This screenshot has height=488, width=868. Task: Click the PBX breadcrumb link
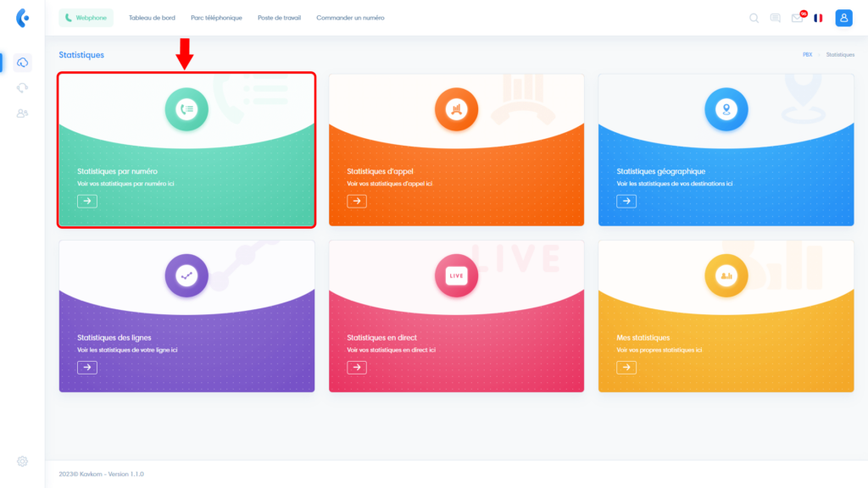click(807, 54)
